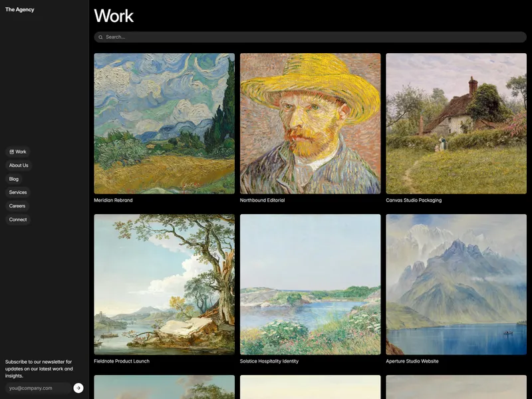Open the Meridian Rebrand wheat field thumbnail
The width and height of the screenshot is (532, 399).
(x=164, y=124)
